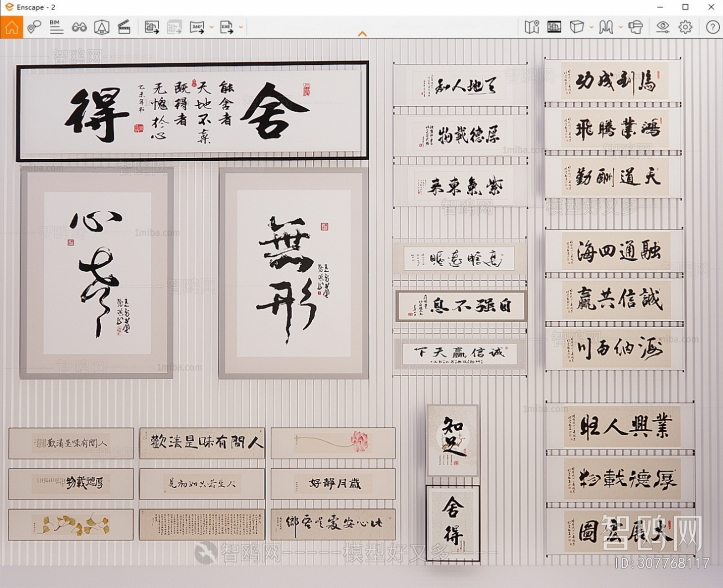The height and width of the screenshot is (588, 723).
Task: Select the 业兴人旺 calligraphy scroll
Action: pos(620,427)
